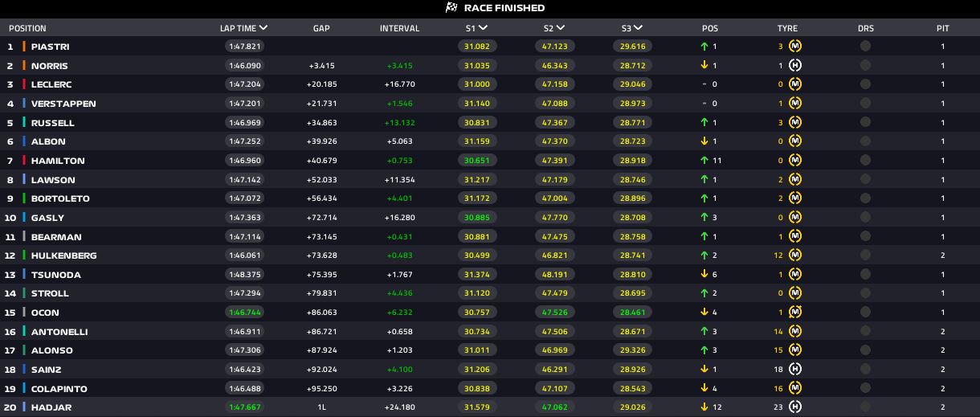
Task: Select driver Verstappen's name
Action: point(63,104)
